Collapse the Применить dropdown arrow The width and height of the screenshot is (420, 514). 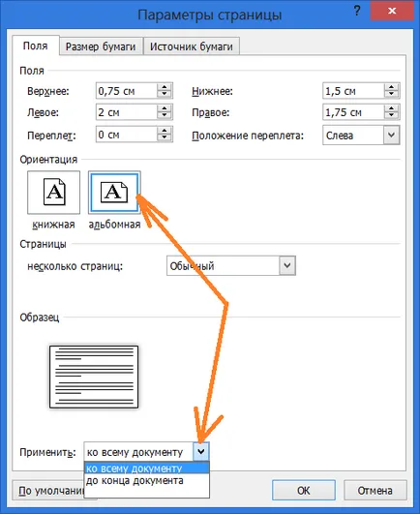[201, 452]
